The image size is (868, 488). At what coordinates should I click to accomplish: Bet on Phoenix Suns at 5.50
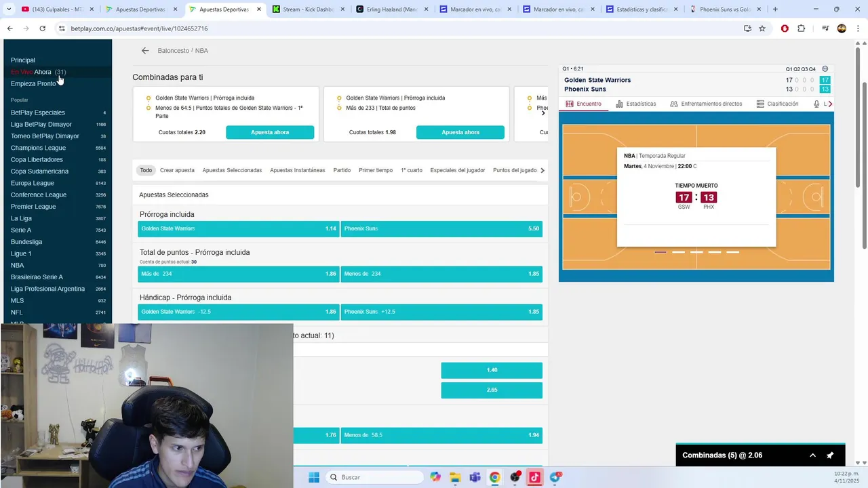click(441, 229)
